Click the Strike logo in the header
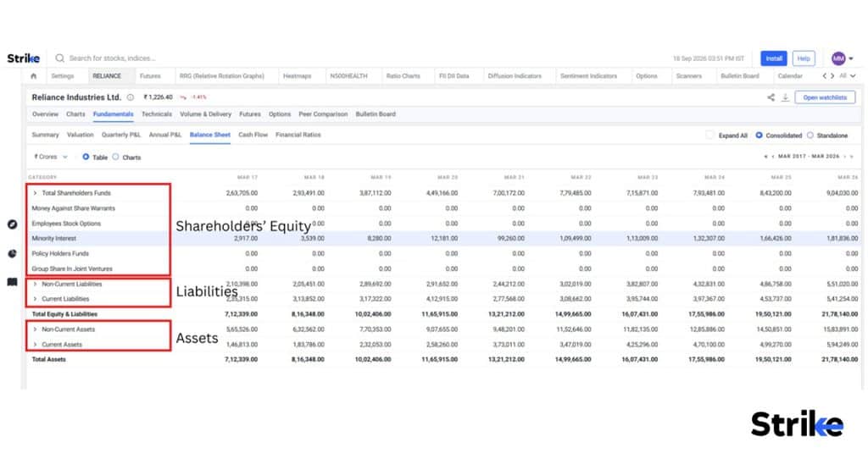Image resolution: width=868 pixels, height=459 pixels. click(x=23, y=58)
